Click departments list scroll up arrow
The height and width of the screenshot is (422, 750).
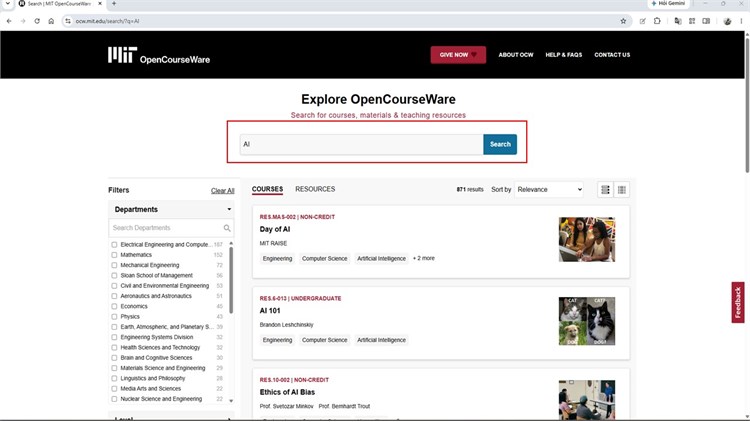[x=231, y=244]
